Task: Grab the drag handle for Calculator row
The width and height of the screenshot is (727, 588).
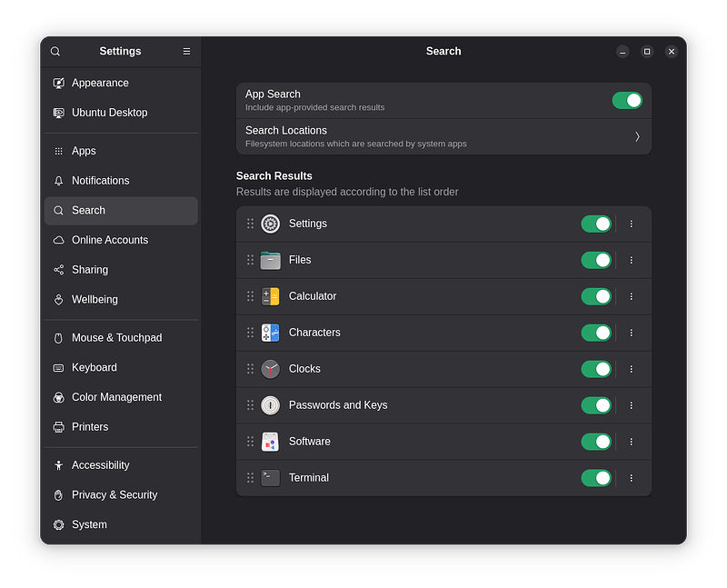Action: pyautogui.click(x=251, y=296)
